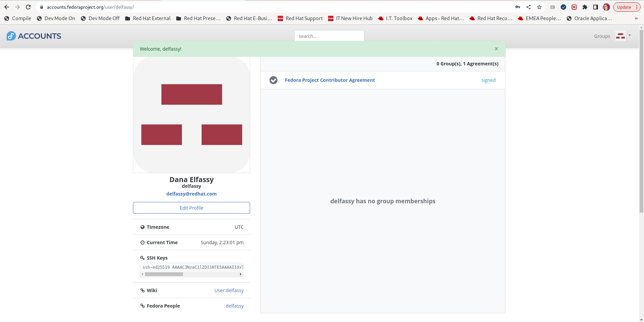Image resolution: width=644 pixels, height=322 pixels.
Task: Click the Update browser button
Action: tap(624, 7)
